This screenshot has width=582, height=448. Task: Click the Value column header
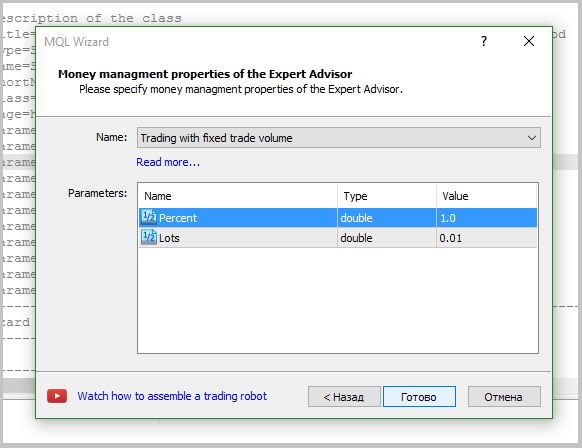487,196
